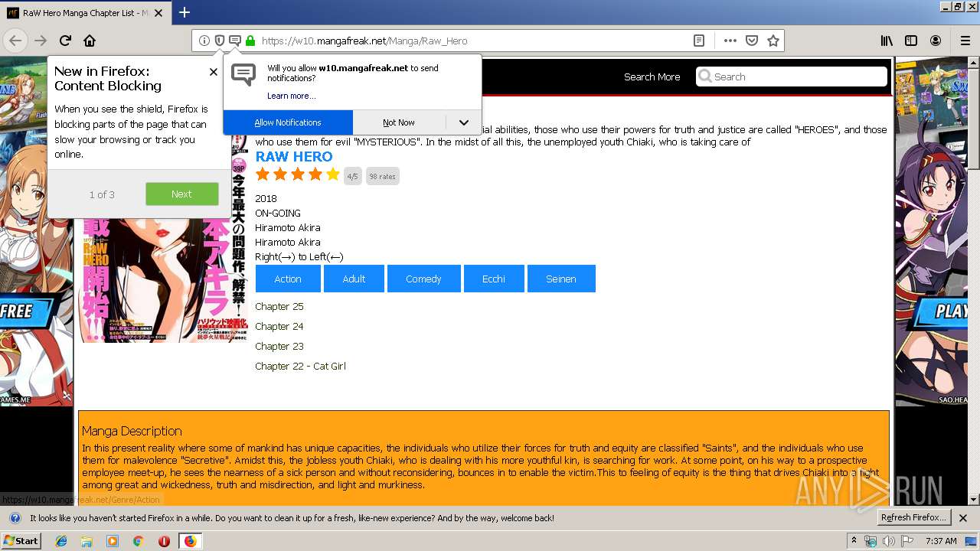Open Chapter 25
The width and height of the screenshot is (980, 551).
point(279,306)
